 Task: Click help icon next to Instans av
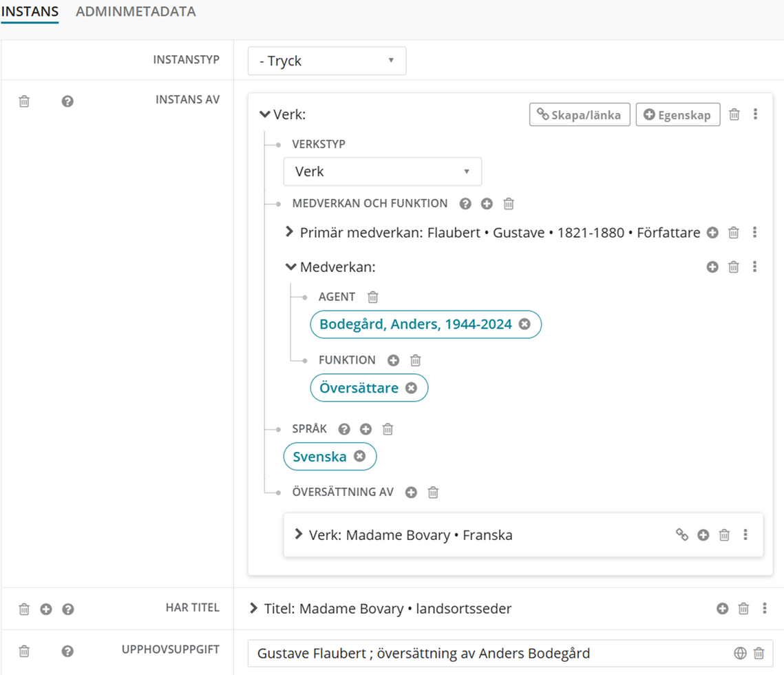tap(67, 101)
